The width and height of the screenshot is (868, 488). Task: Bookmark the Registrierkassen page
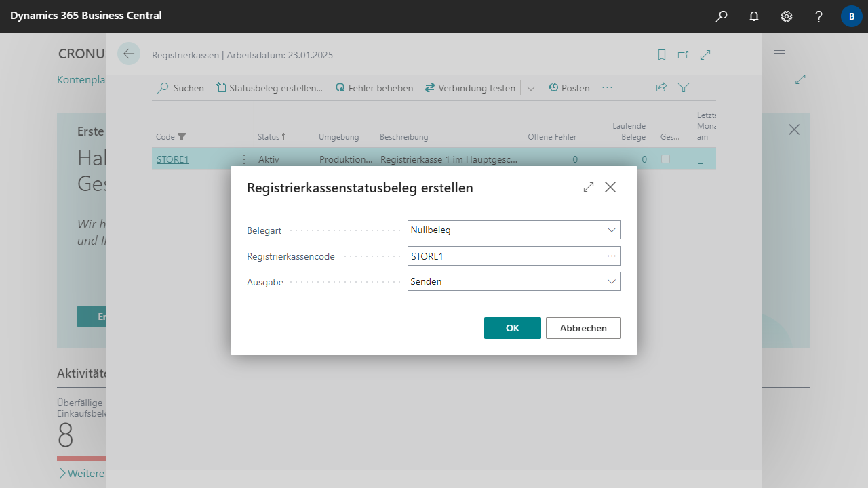pyautogui.click(x=662, y=55)
